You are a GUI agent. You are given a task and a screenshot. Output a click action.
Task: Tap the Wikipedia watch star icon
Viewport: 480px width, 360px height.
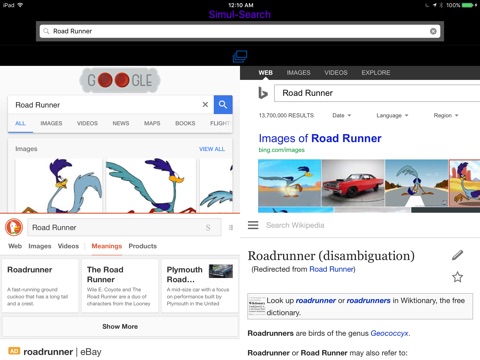(x=458, y=277)
